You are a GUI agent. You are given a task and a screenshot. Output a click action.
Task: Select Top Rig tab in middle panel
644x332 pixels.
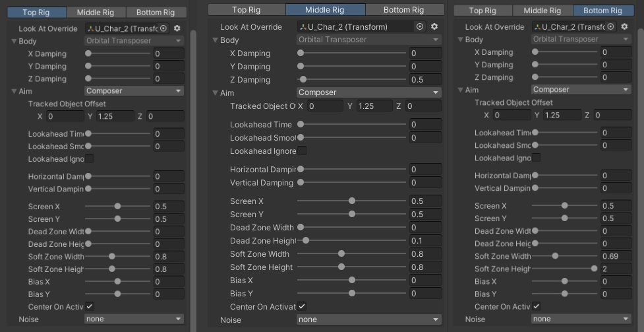[247, 10]
